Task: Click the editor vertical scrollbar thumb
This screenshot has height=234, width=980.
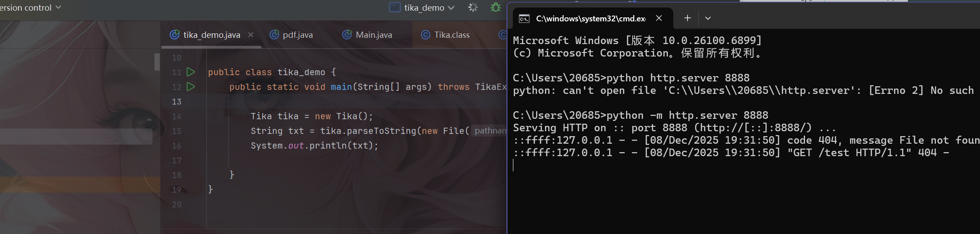Action: [x=157, y=62]
